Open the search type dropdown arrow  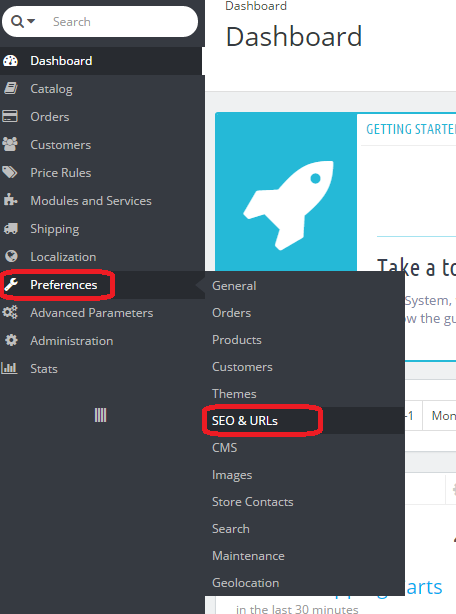[x=31, y=21]
